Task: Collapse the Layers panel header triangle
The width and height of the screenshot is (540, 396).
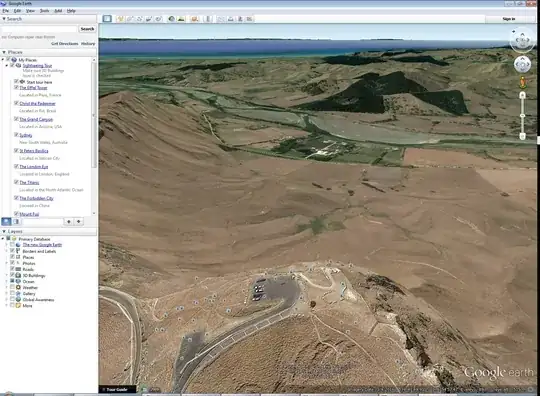Action: coord(4,231)
